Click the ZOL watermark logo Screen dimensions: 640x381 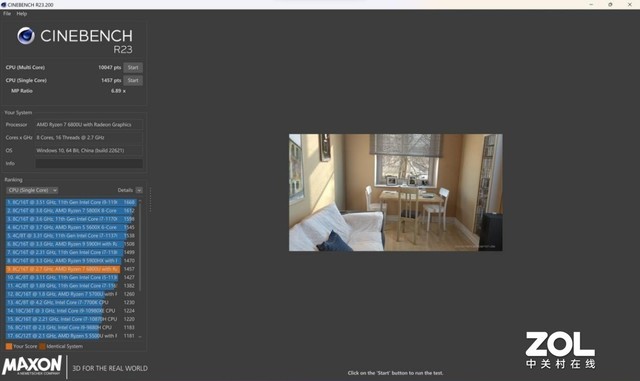tap(560, 350)
